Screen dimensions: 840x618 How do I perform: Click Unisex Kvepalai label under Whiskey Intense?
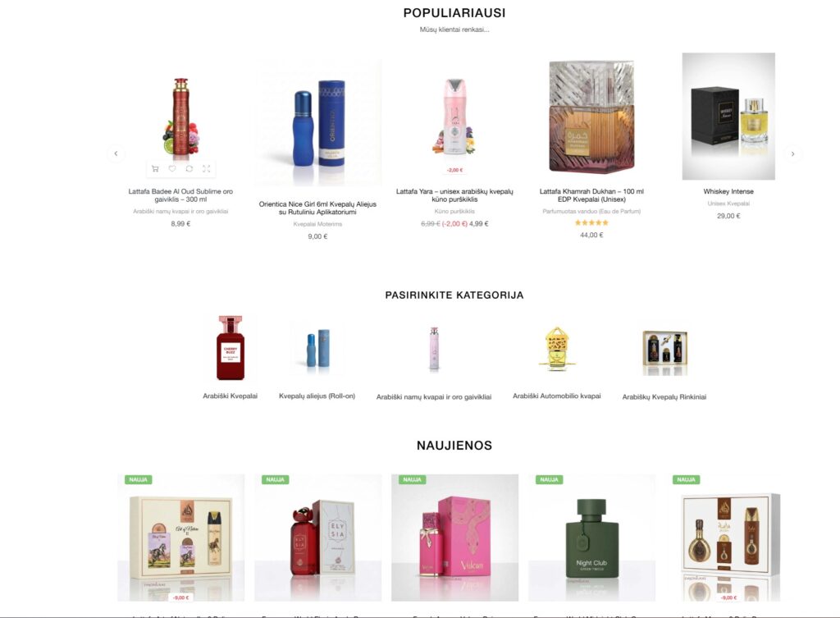pyautogui.click(x=728, y=204)
